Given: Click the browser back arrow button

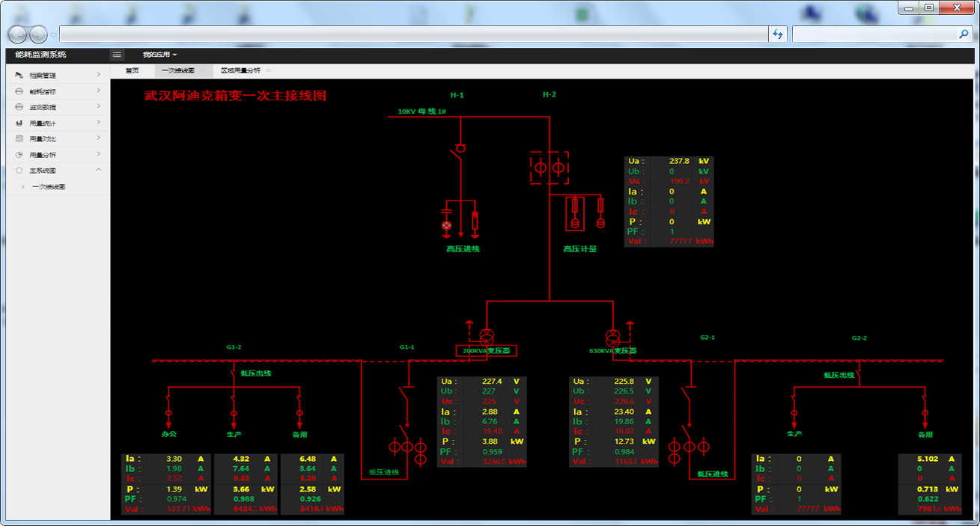Looking at the screenshot, I should (18, 34).
